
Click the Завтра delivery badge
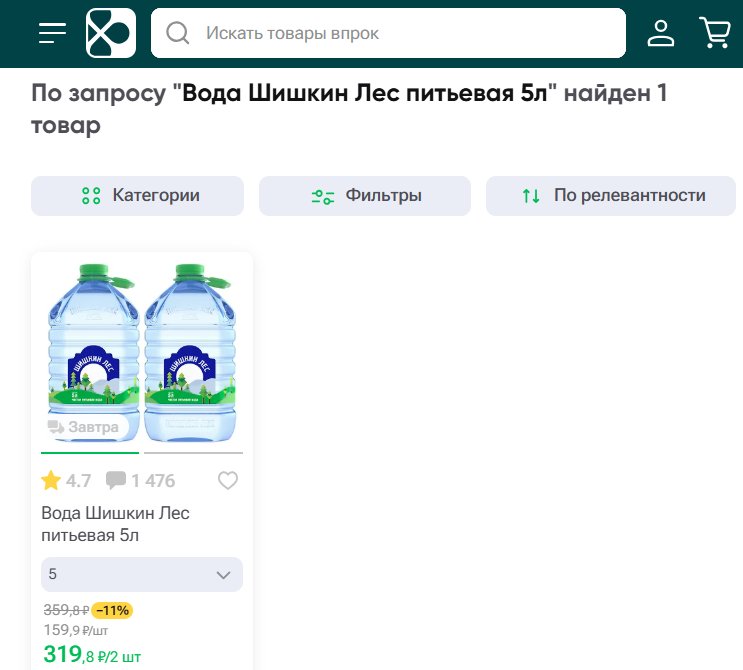tap(84, 427)
